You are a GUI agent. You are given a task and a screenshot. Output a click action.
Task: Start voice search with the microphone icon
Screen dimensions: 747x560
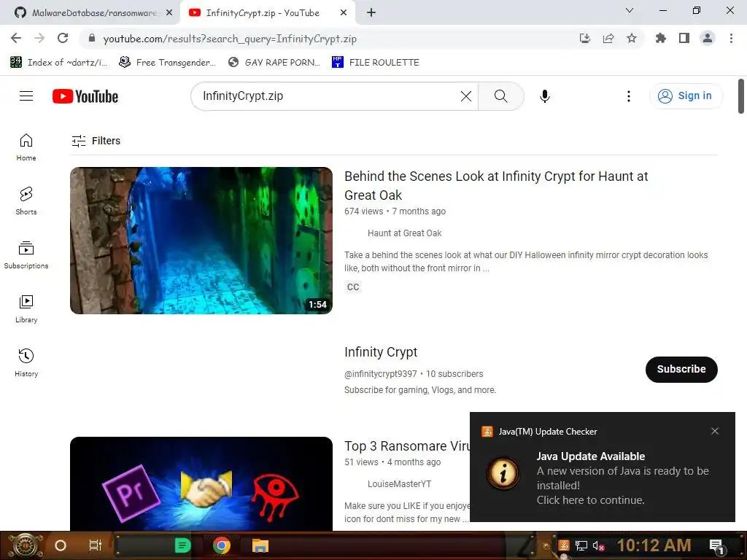544,96
